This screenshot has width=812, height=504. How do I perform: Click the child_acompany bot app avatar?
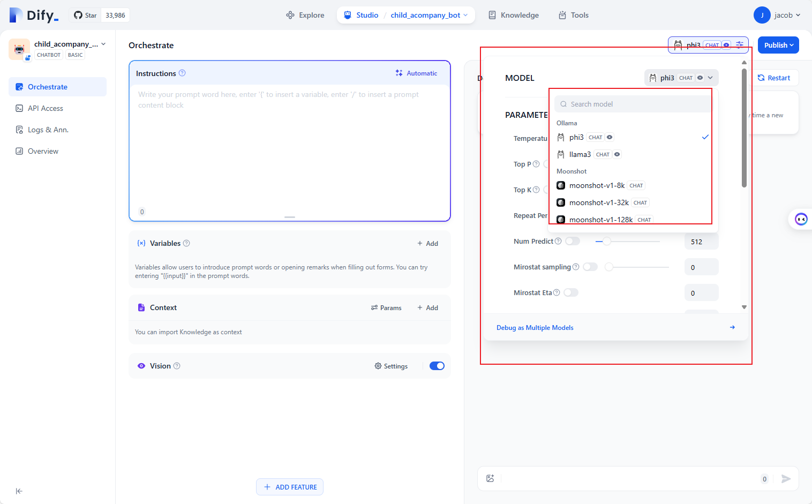click(x=19, y=49)
